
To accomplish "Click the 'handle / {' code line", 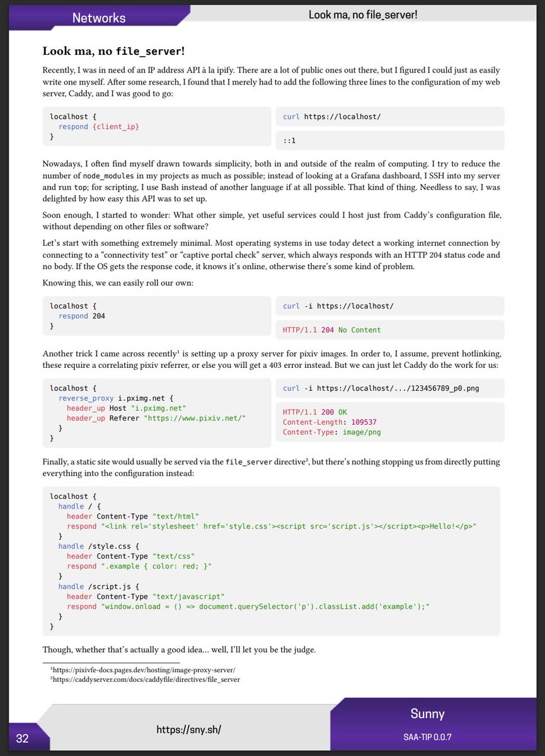I will coord(79,506).
